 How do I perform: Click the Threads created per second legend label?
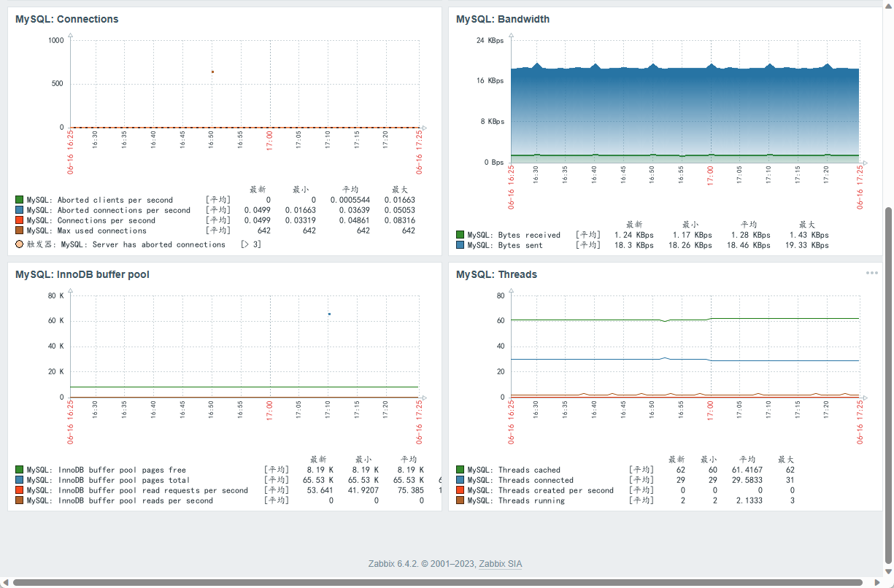coord(541,490)
